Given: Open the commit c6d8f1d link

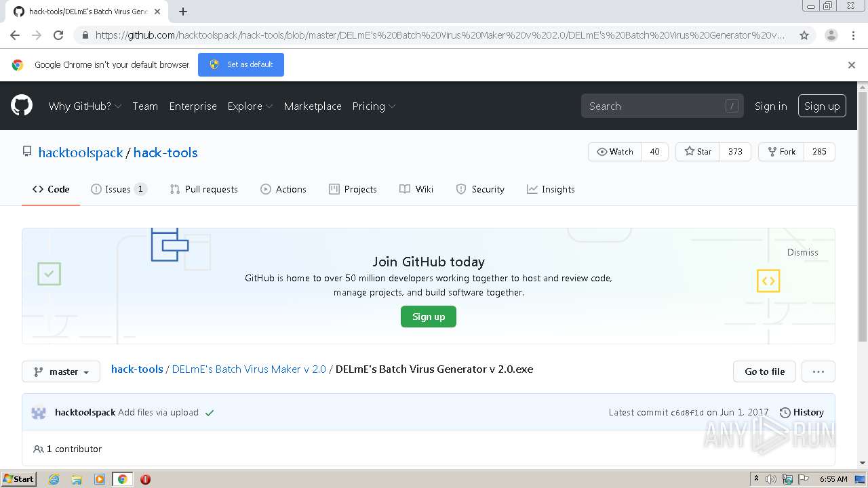Looking at the screenshot, I should 687,413.
